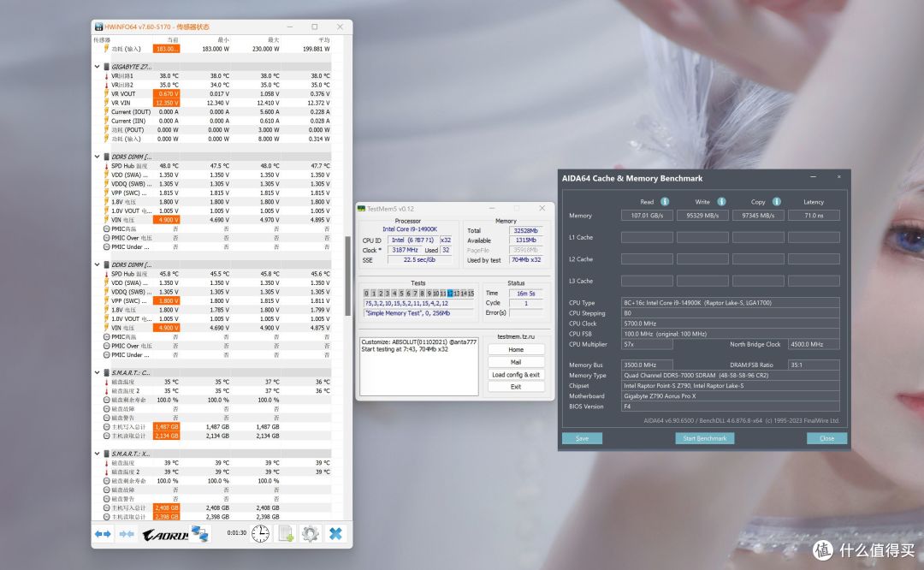The width and height of the screenshot is (924, 570).
Task: Click the "Simple Memory Test", 0, 256Mb line
Action: point(418,313)
